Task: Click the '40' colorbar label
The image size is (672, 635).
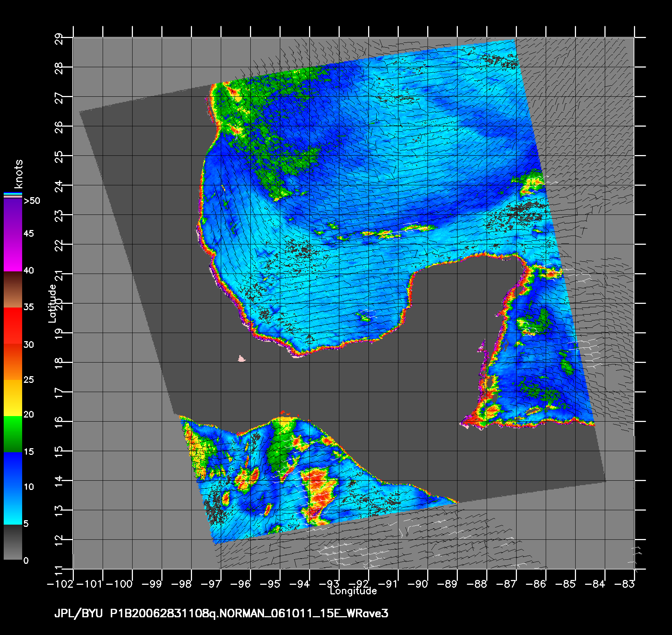Action: click(29, 271)
